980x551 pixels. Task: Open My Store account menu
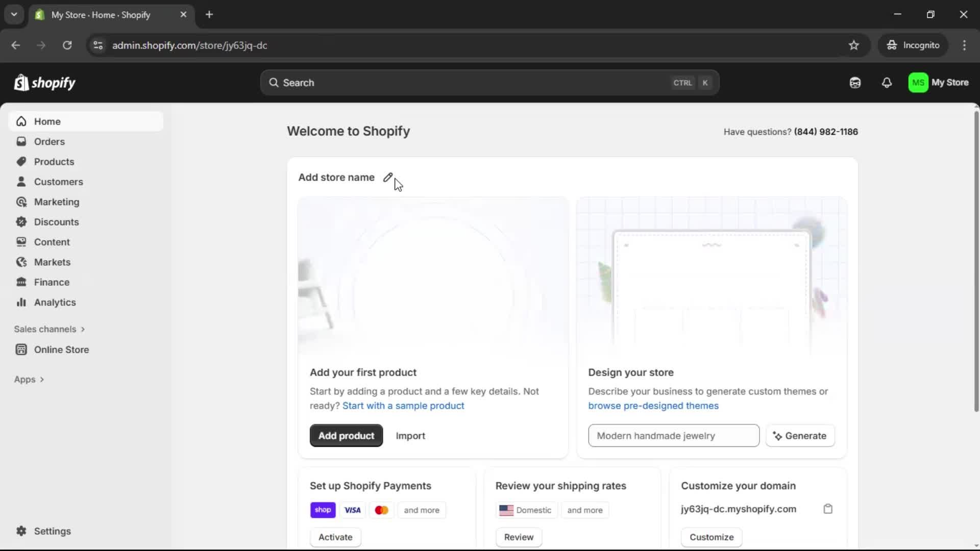click(939, 83)
